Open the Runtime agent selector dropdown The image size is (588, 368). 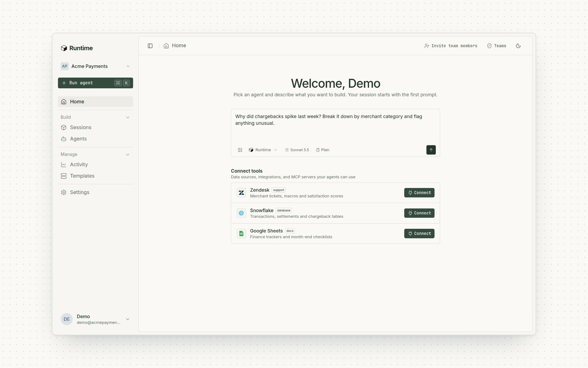[263, 150]
